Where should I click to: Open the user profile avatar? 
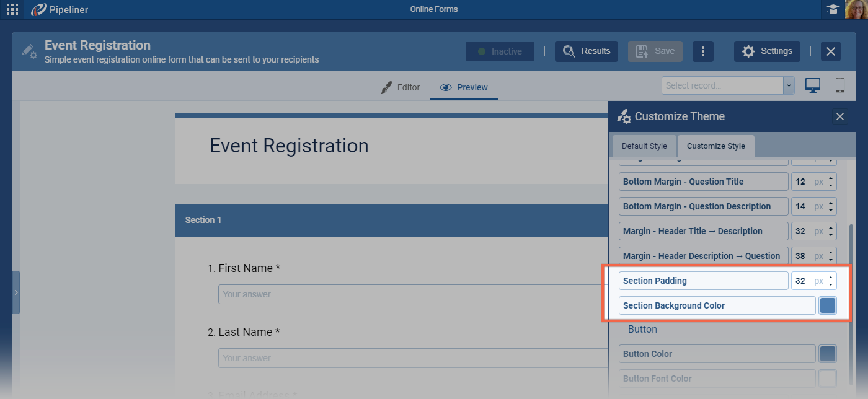pos(856,9)
